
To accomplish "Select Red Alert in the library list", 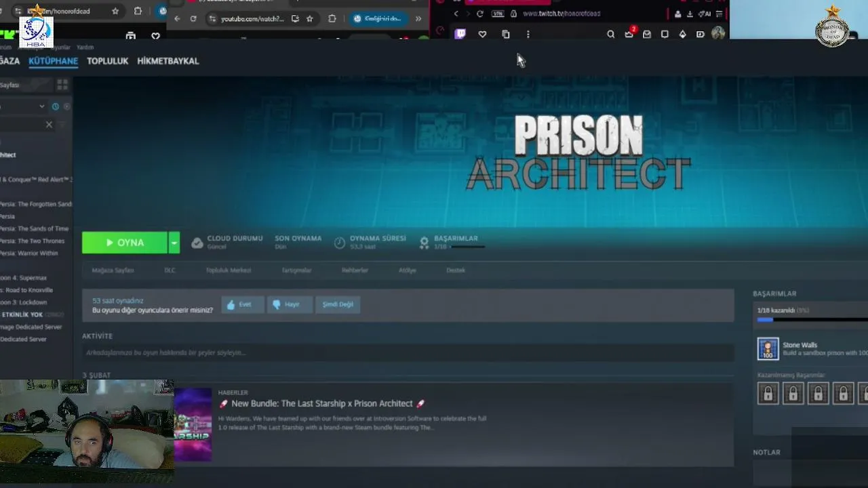I will tap(36, 180).
